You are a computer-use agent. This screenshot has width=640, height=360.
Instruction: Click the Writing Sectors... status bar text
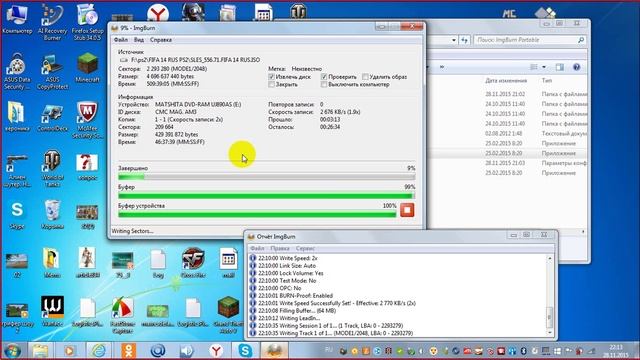click(x=132, y=231)
